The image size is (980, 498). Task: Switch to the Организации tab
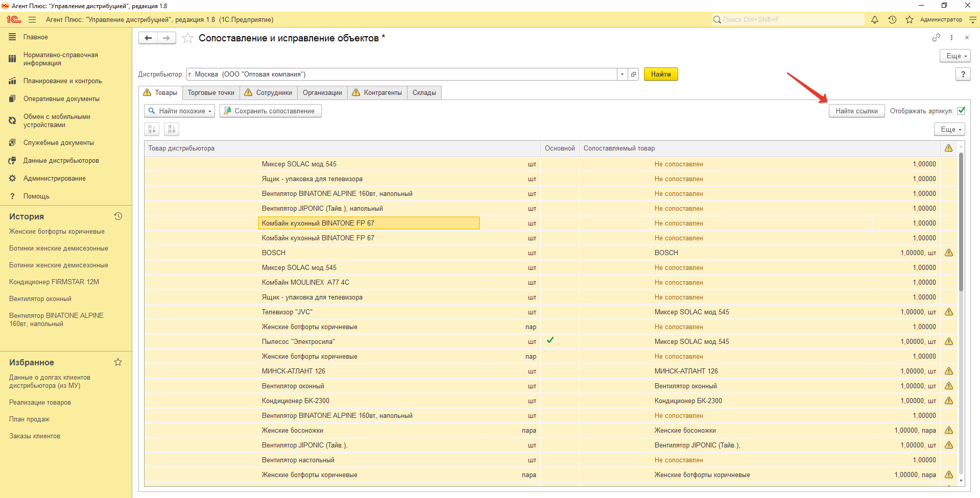click(x=322, y=92)
